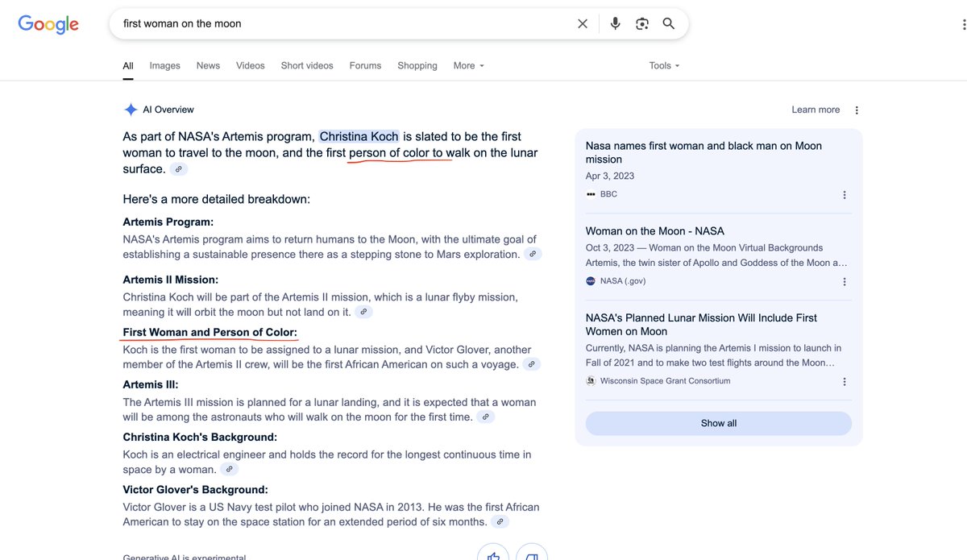This screenshot has height=560, width=967.
Task: Open 'Nasa names first woman and black man' article
Action: 703,152
